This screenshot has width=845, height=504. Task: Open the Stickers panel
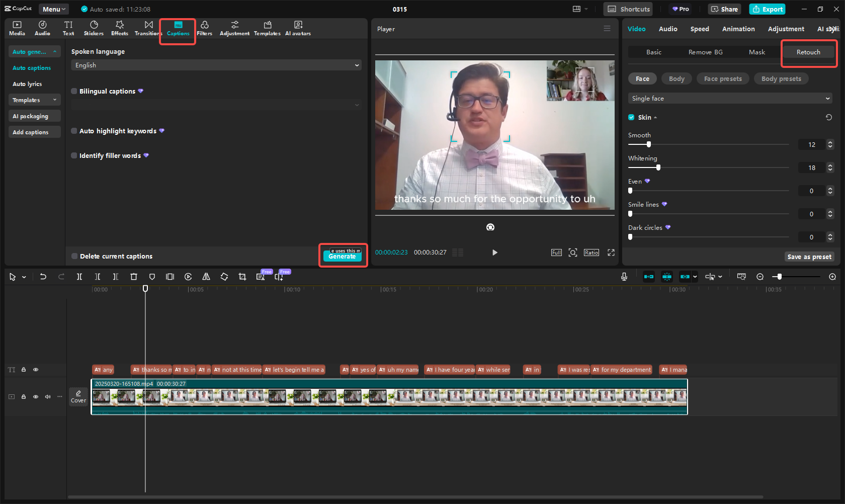click(x=94, y=28)
